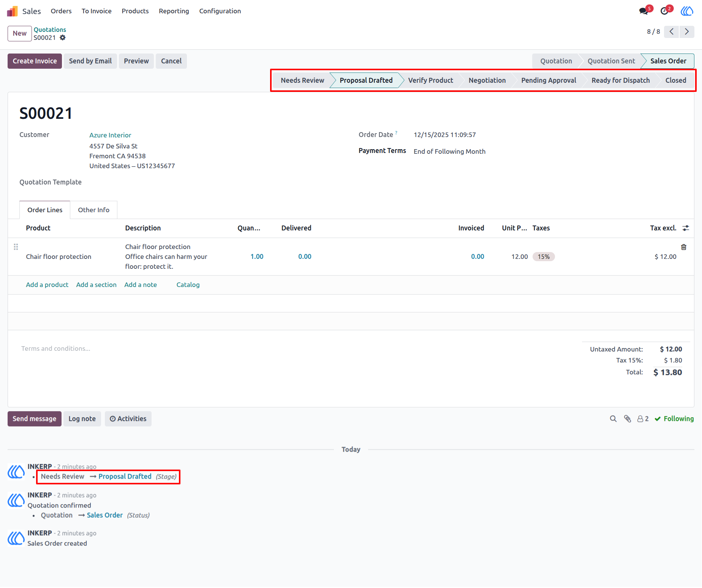Click the Log note button

82,419
